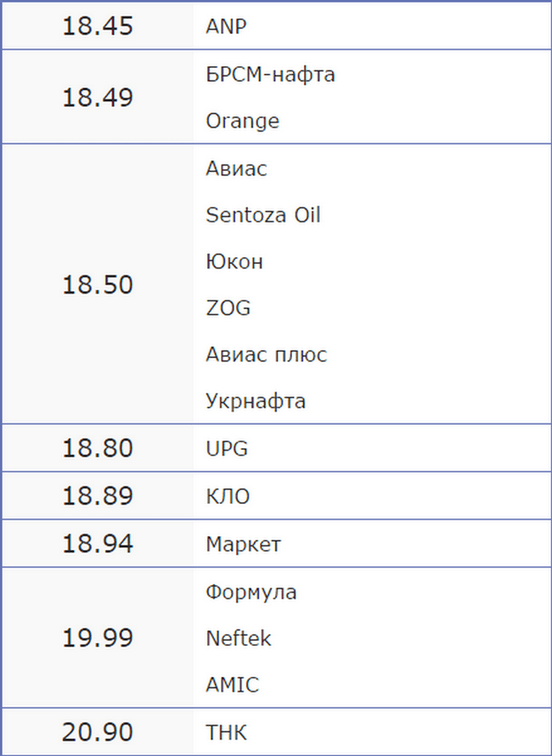Click the ТНК station name
The width and height of the screenshot is (552, 756).
point(226,731)
